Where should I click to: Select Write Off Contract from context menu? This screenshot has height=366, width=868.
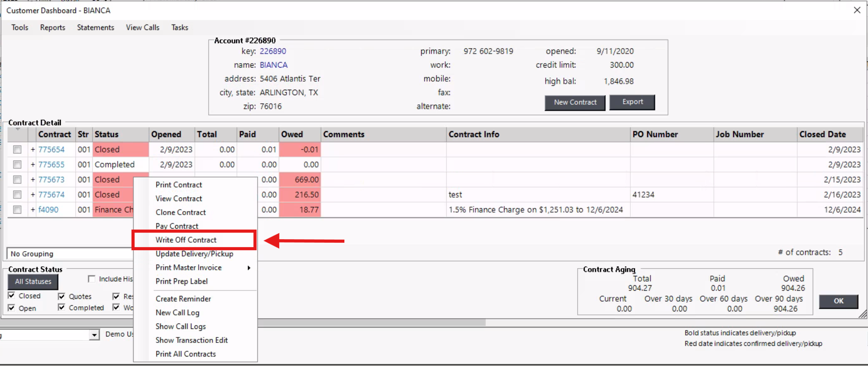(x=186, y=240)
